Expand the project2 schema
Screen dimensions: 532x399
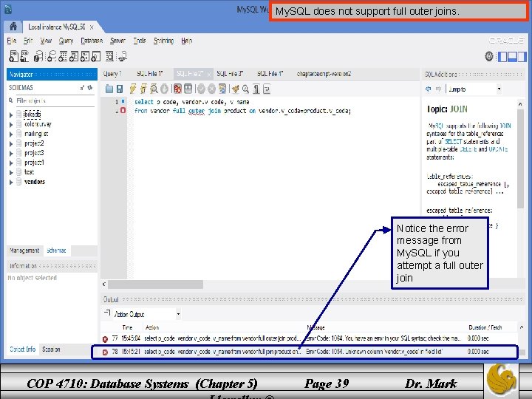tap(11, 144)
